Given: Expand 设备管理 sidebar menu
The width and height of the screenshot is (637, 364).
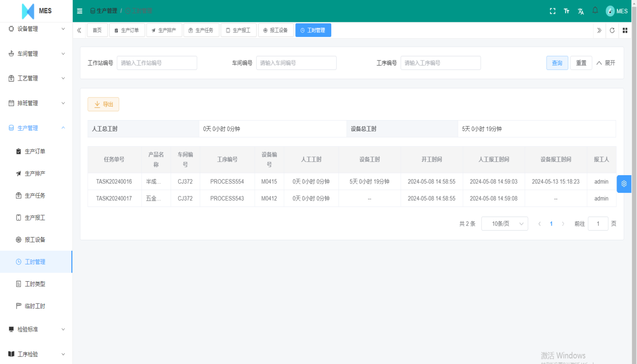Looking at the screenshot, I should [36, 29].
